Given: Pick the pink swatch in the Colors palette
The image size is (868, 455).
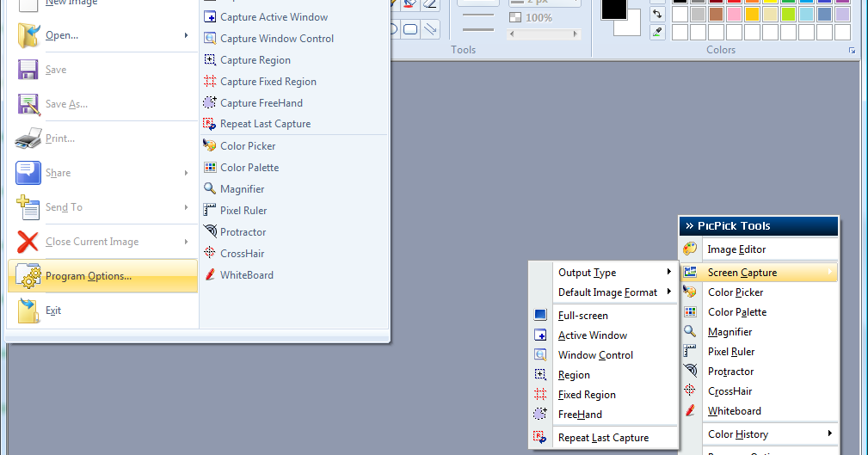Looking at the screenshot, I should coord(734,14).
